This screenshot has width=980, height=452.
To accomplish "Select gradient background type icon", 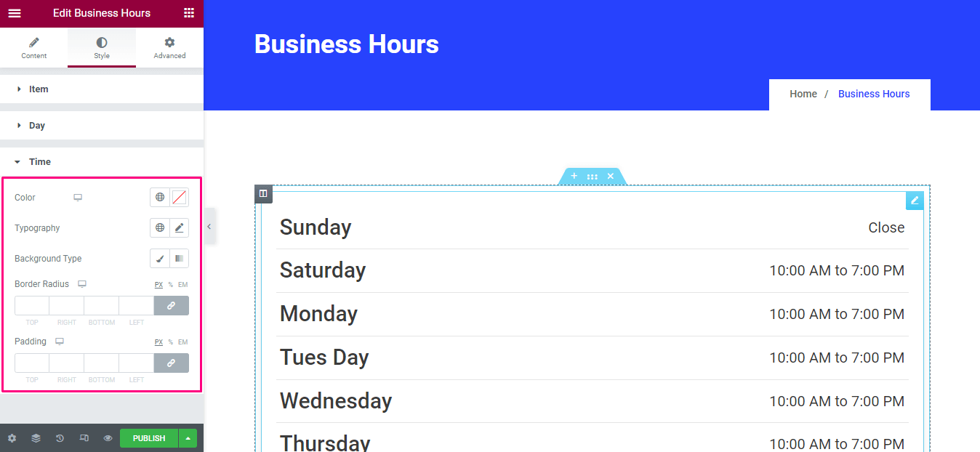I will (179, 259).
